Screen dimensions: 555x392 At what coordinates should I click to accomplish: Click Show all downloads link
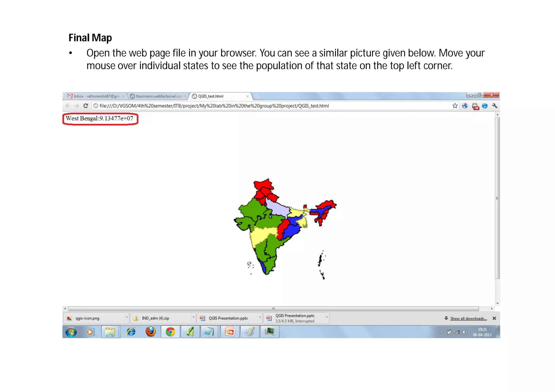click(x=468, y=319)
